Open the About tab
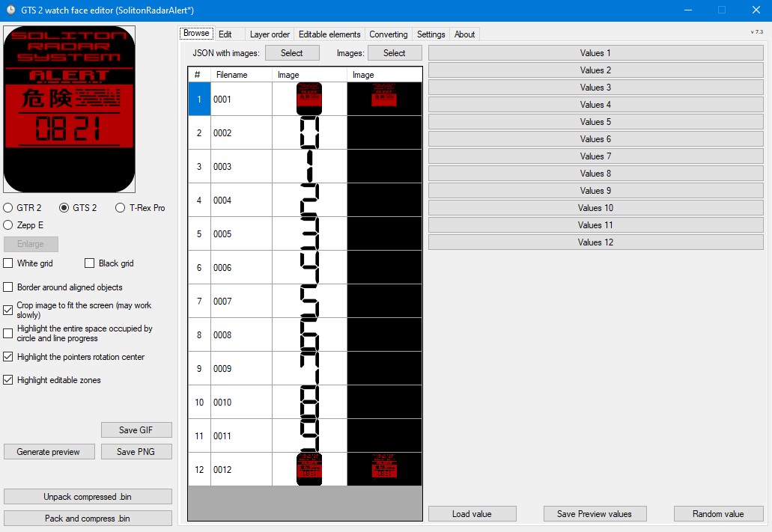This screenshot has width=772, height=532. coord(464,34)
